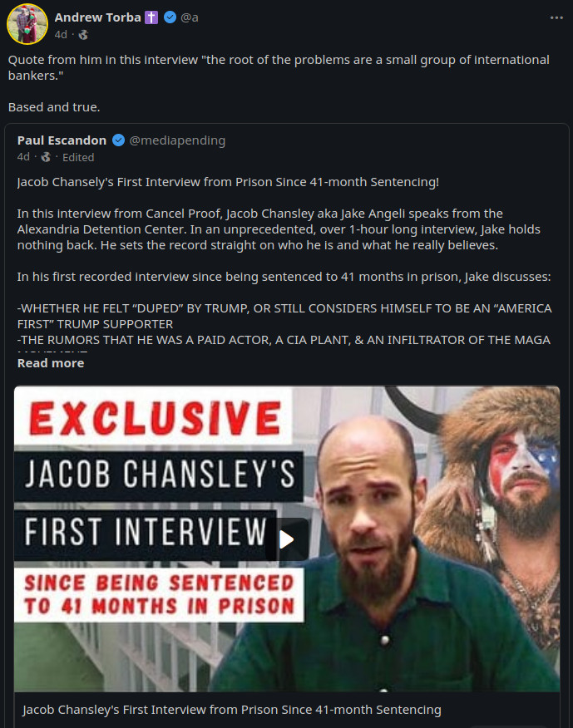Click the globe visibility icon on Torba's post
573x728 pixels.
[83, 35]
